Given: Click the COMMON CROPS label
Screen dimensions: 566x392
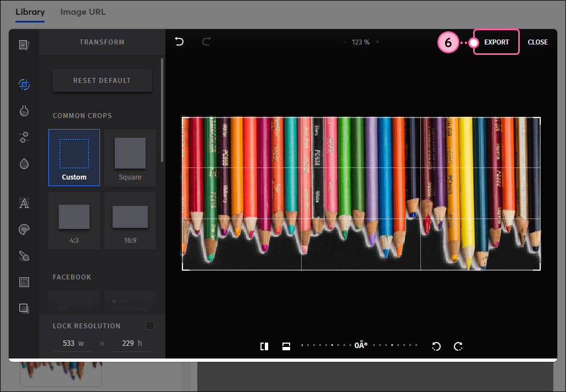Looking at the screenshot, I should (x=82, y=116).
